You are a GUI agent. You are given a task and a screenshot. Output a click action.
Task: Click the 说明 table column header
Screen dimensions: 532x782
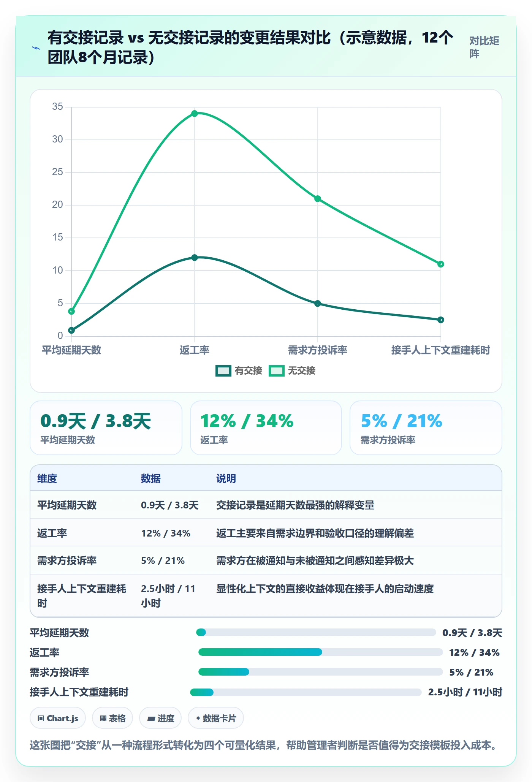[x=226, y=478]
